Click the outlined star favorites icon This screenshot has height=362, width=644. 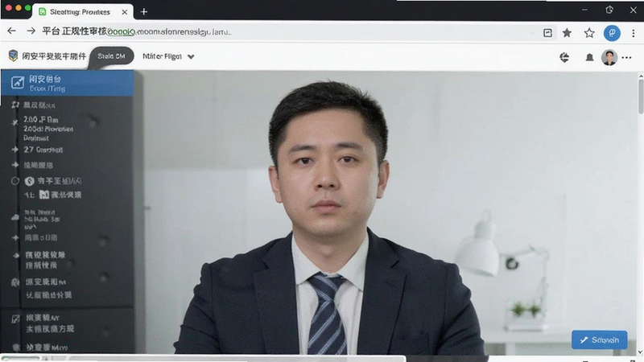pyautogui.click(x=589, y=33)
